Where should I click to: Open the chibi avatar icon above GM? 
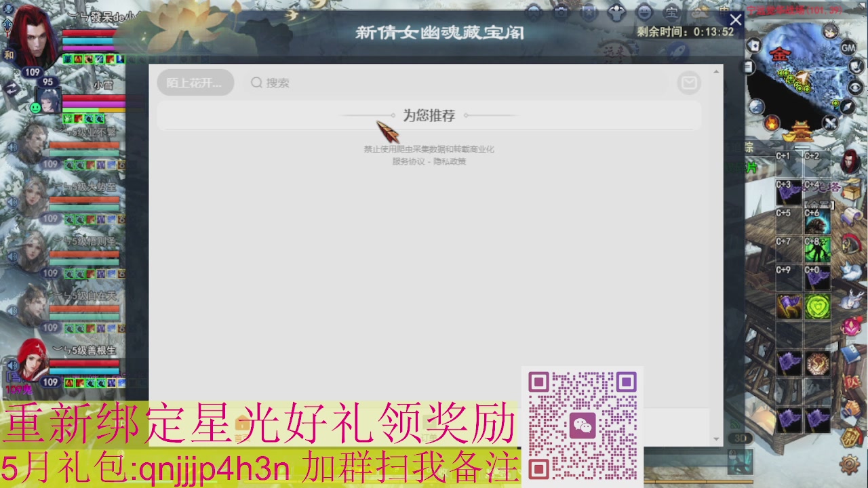click(831, 30)
